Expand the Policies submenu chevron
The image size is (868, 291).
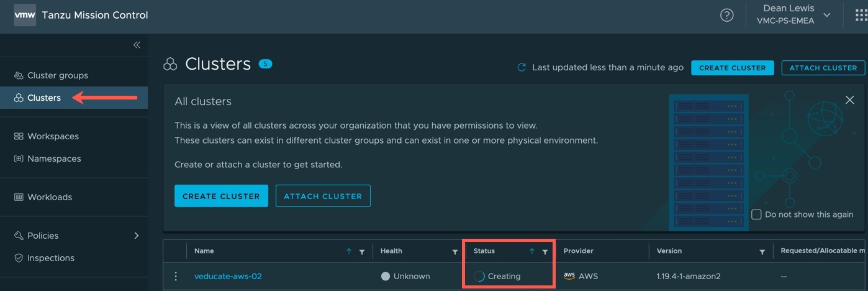tap(137, 236)
